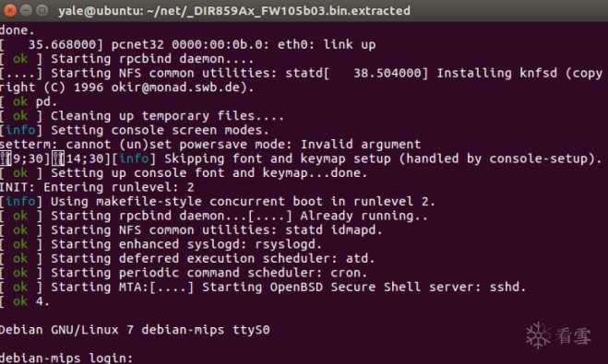Maximize the terminal window
The width and height of the screenshot is (608, 364).
pyautogui.click(x=42, y=10)
